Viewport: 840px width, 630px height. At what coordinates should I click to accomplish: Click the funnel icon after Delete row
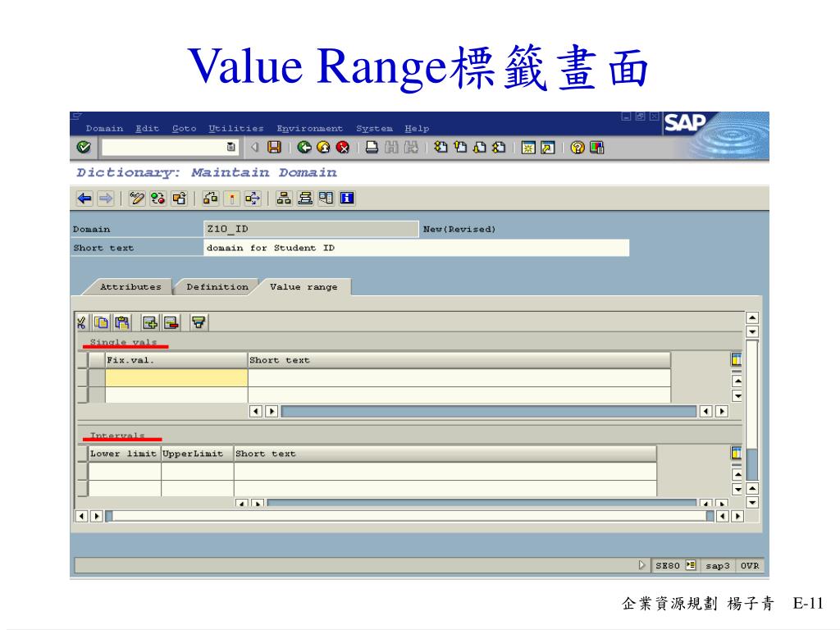[199, 322]
